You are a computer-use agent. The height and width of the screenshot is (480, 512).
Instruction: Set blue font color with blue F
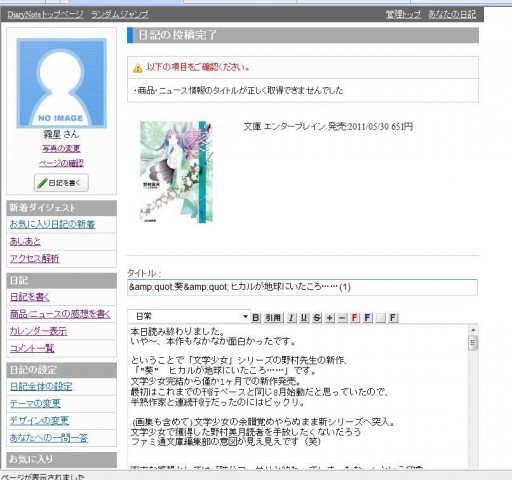[367, 317]
